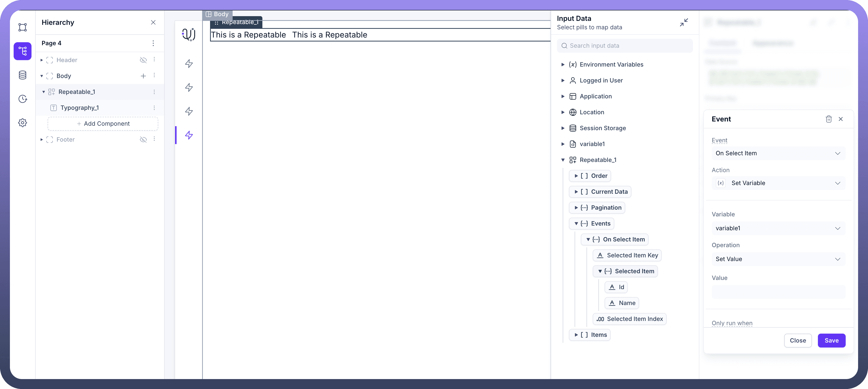
Task: Expand Environment Variables in input data
Action: (563, 64)
